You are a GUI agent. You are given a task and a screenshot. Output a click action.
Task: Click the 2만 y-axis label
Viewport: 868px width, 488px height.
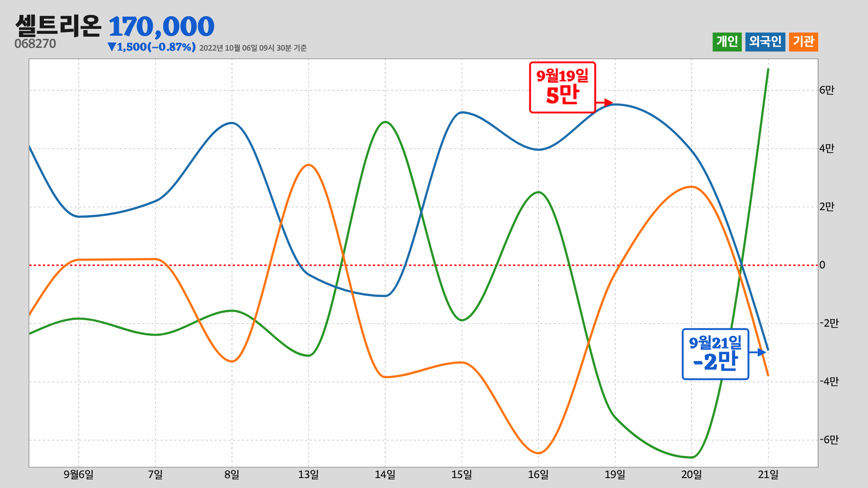(x=827, y=206)
